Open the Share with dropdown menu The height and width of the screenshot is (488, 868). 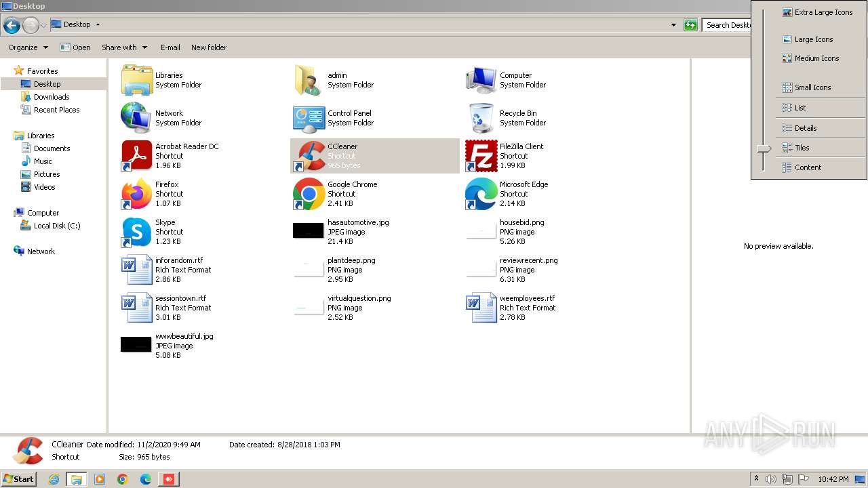coord(124,47)
